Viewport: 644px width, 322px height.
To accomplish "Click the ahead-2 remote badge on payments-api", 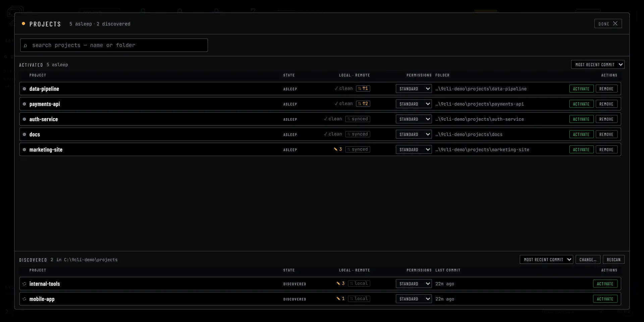I will (363, 104).
